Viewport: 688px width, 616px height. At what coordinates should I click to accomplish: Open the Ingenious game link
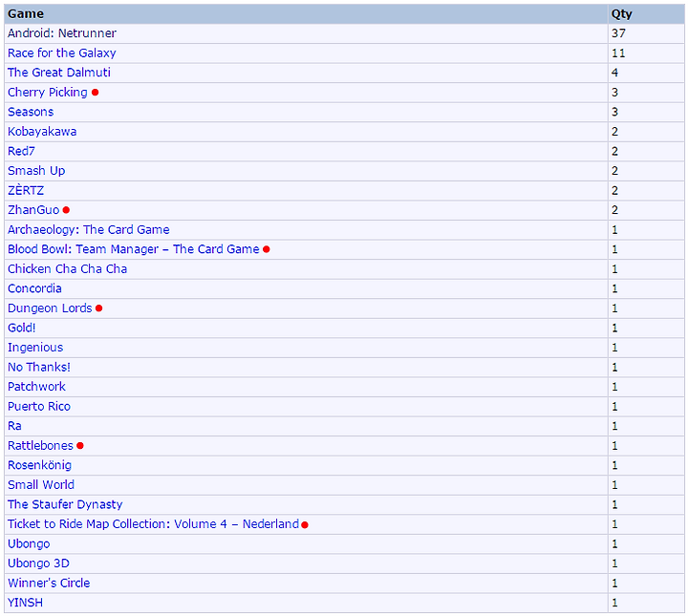pyautogui.click(x=35, y=348)
